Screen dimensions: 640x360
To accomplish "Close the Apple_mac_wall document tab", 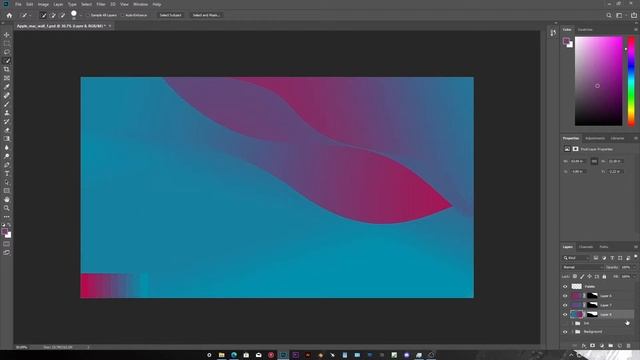I will pos(110,26).
